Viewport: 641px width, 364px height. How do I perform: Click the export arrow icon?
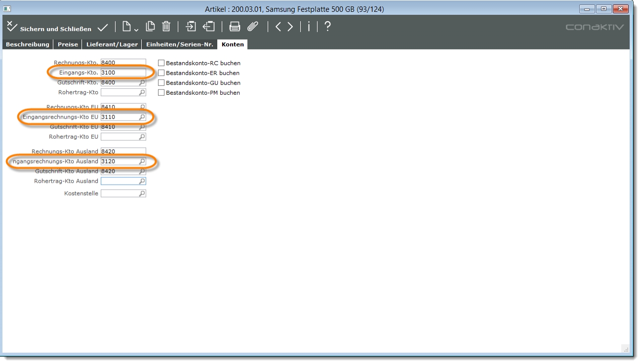[x=209, y=27]
